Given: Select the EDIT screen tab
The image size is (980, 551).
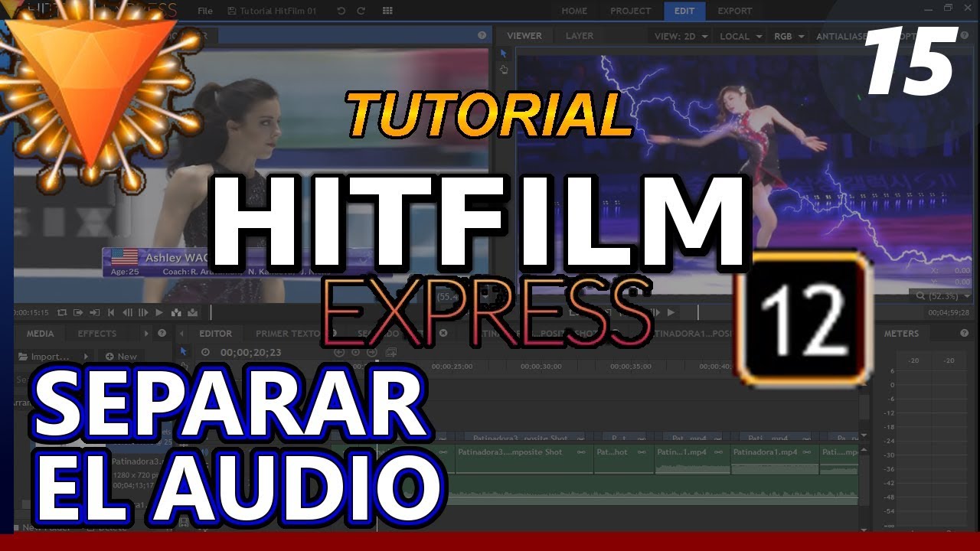Looking at the screenshot, I should point(684,11).
